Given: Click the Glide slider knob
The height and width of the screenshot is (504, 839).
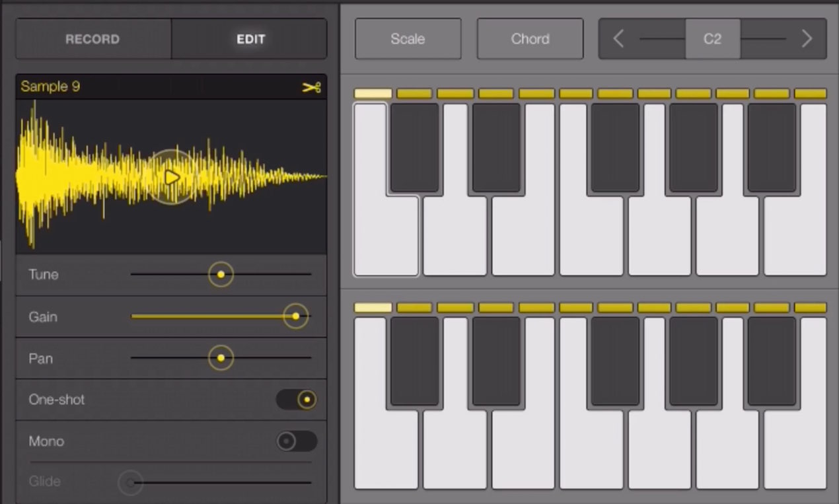Looking at the screenshot, I should coord(130,483).
